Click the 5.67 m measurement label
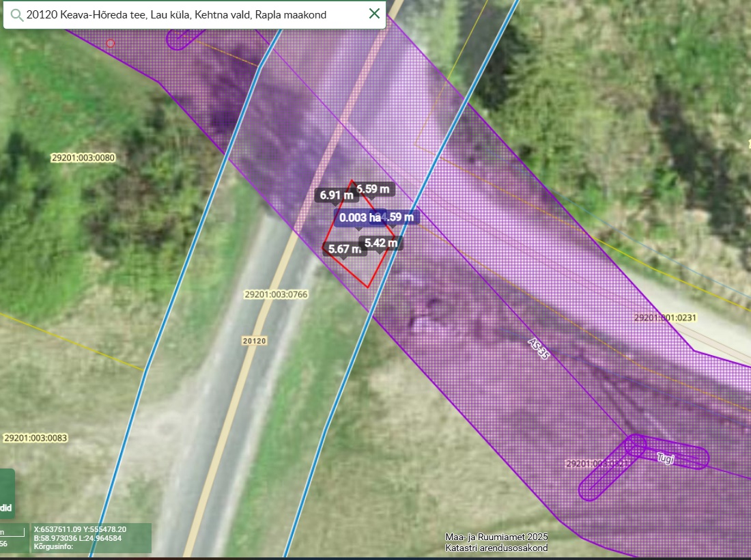Image resolution: width=751 pixels, height=560 pixels. click(x=344, y=249)
